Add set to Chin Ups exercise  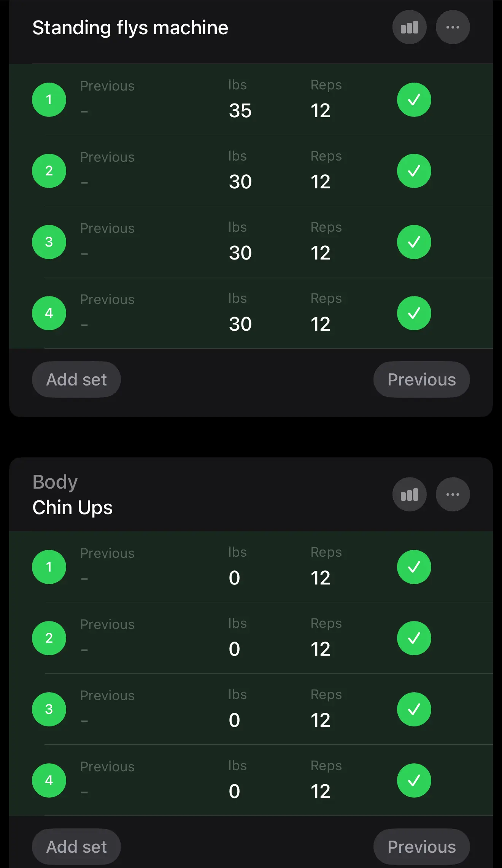click(76, 847)
